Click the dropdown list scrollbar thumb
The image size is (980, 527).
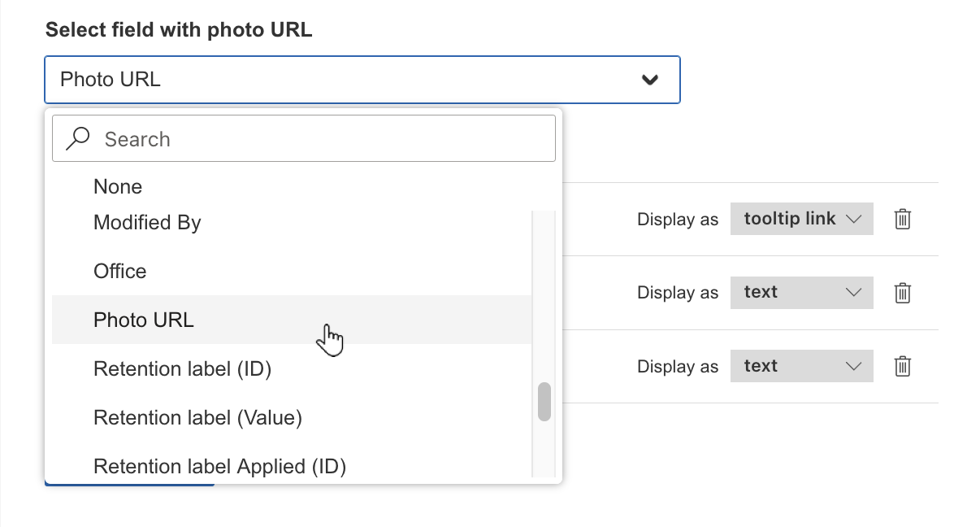pos(544,402)
